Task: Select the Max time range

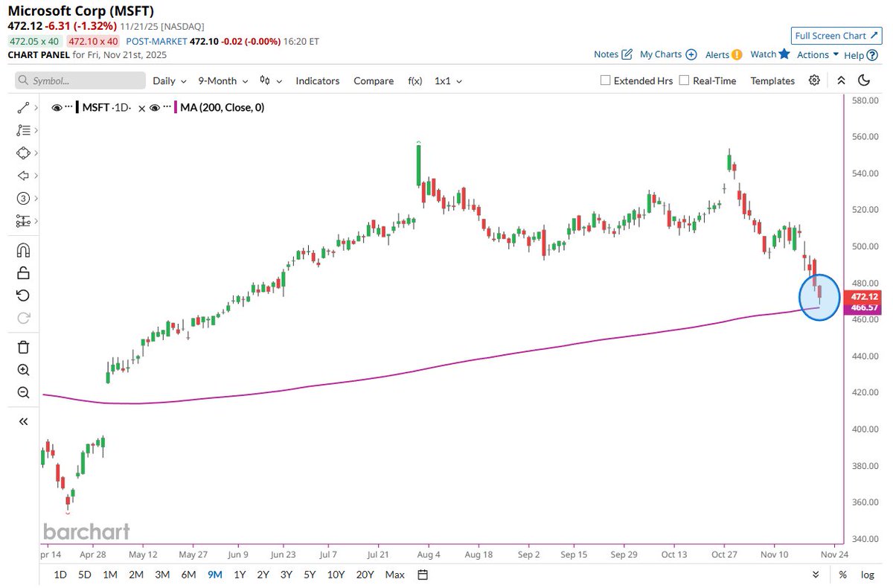Action: tap(395, 575)
